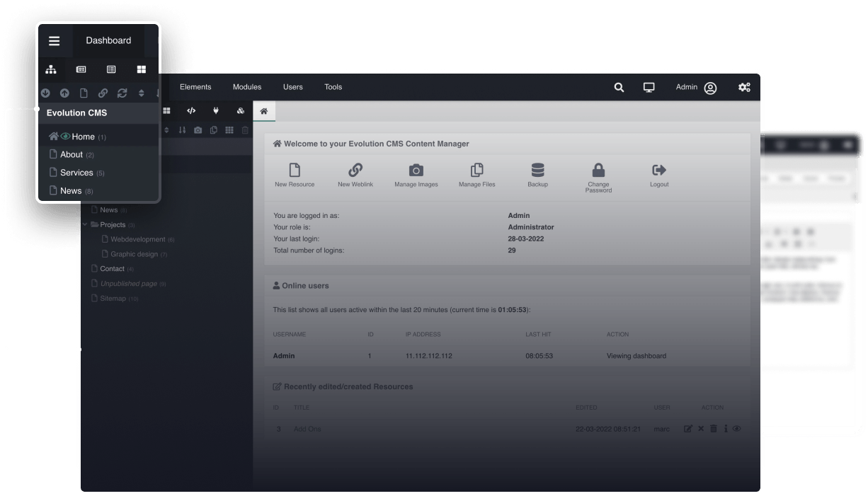The image size is (868, 496).
Task: Click the Logout button
Action: click(x=659, y=175)
